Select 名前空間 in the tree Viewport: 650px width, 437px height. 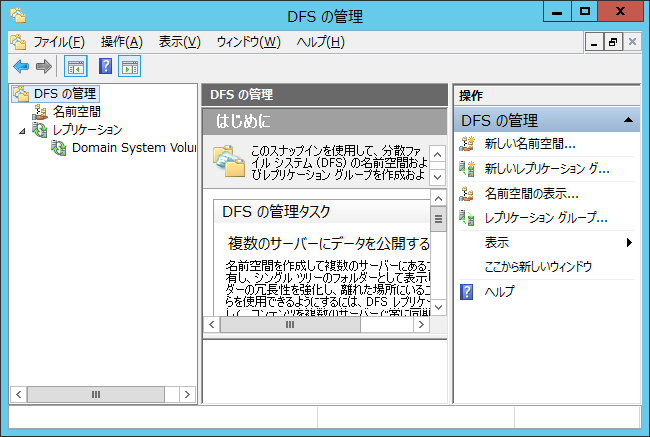point(77,112)
